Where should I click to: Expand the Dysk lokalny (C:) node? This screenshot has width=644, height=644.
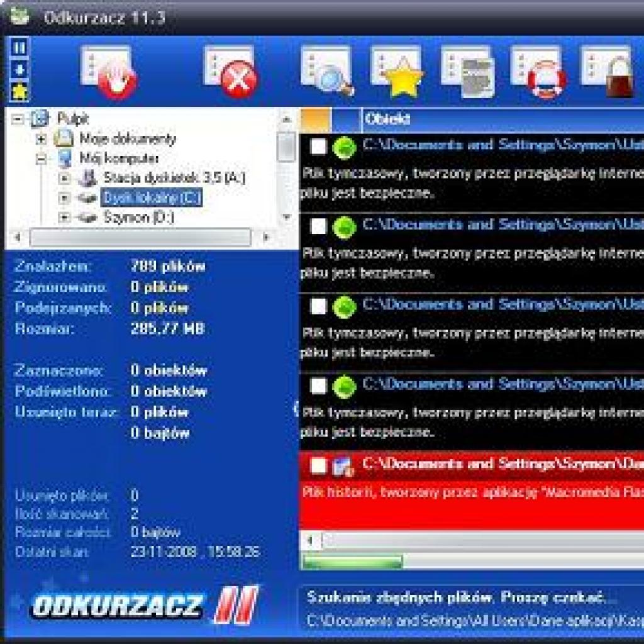64,198
